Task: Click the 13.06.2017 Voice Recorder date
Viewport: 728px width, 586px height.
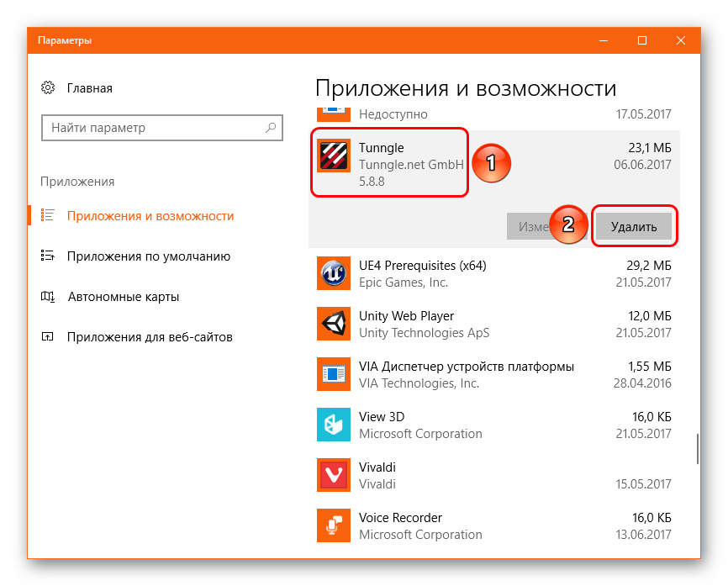Action: (x=643, y=534)
